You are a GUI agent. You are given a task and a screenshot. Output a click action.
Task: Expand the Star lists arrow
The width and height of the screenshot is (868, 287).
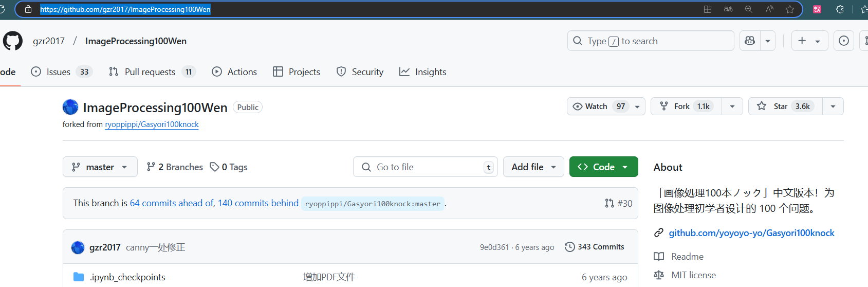833,106
